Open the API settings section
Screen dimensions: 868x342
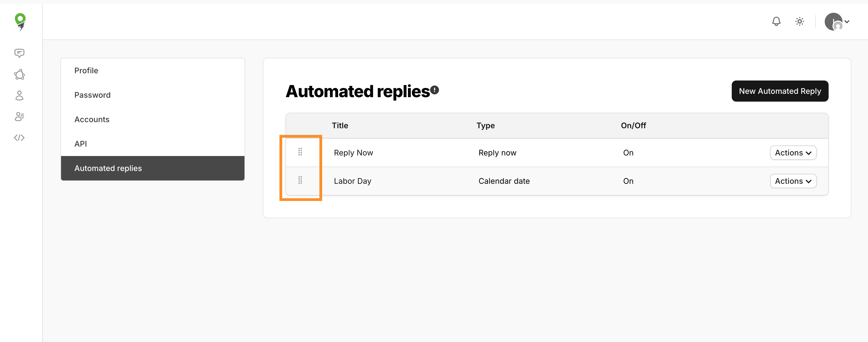[x=80, y=144]
